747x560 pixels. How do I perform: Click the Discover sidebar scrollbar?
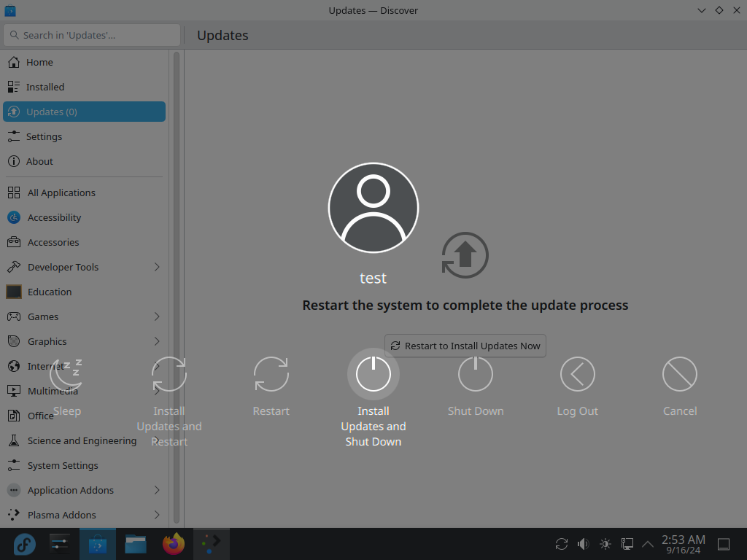177,288
